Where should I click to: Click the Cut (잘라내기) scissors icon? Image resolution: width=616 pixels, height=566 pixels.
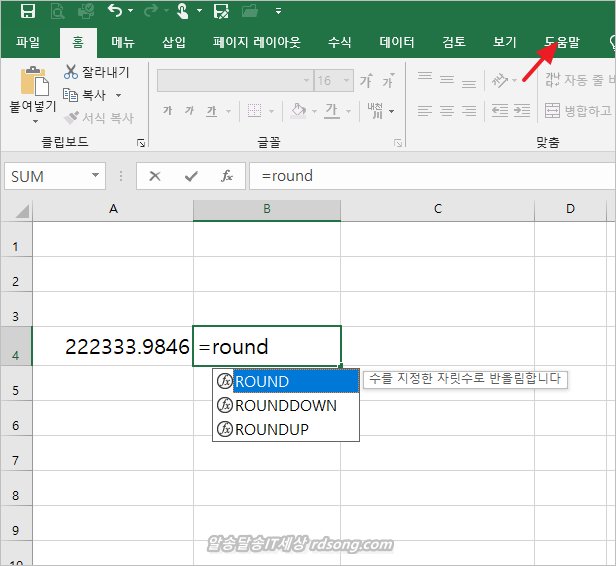[71, 72]
